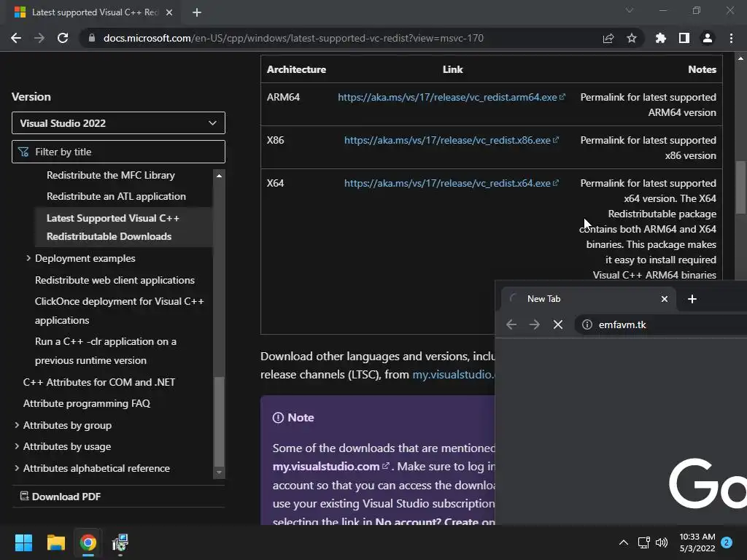The image size is (747, 560).
Task: Close the Latest supported Visual C++ tab
Action: point(169,12)
